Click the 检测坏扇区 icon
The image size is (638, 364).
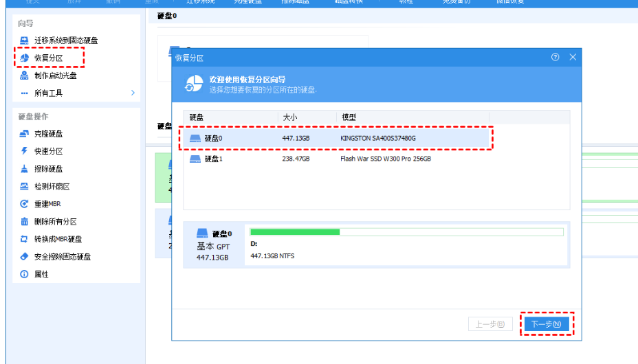pos(25,186)
